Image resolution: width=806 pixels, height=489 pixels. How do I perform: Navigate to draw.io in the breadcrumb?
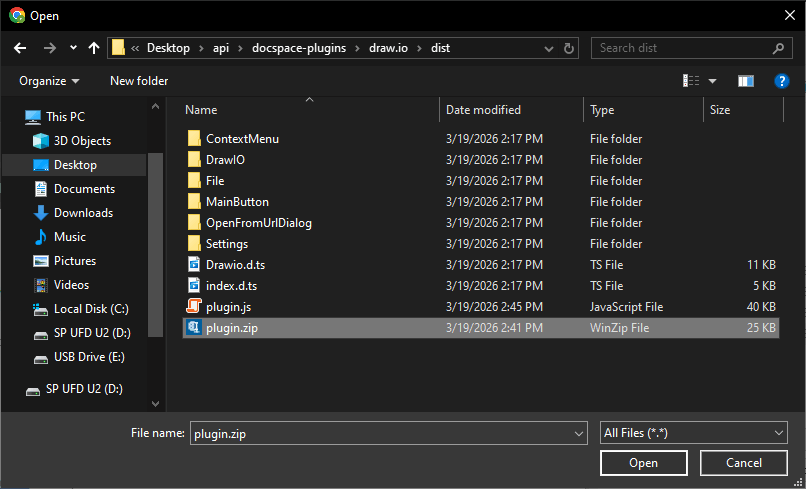tap(388, 48)
